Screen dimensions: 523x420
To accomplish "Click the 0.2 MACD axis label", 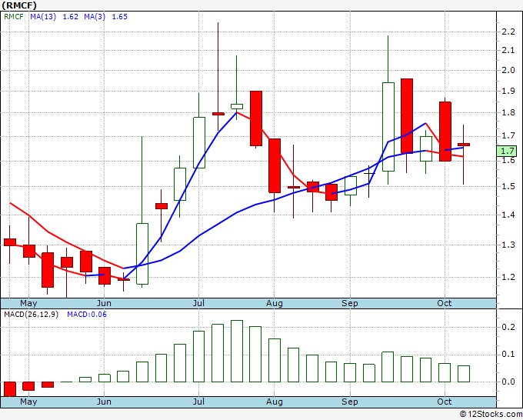I will (x=508, y=327).
